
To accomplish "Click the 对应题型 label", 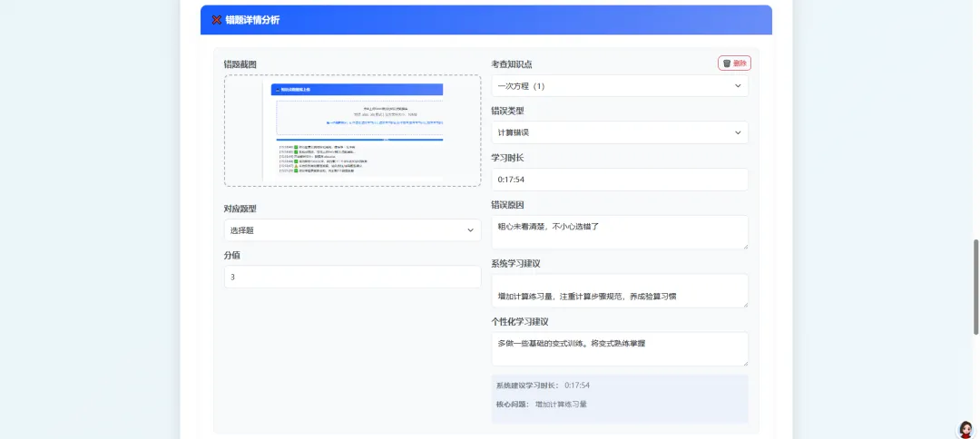I will tap(240, 209).
